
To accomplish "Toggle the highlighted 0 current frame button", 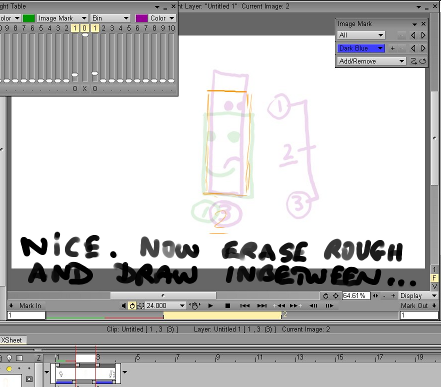I will click(x=85, y=28).
